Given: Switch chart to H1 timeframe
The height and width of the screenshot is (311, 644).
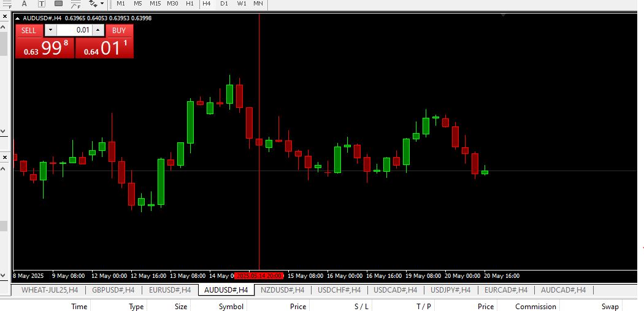Looking at the screenshot, I should [x=190, y=3].
